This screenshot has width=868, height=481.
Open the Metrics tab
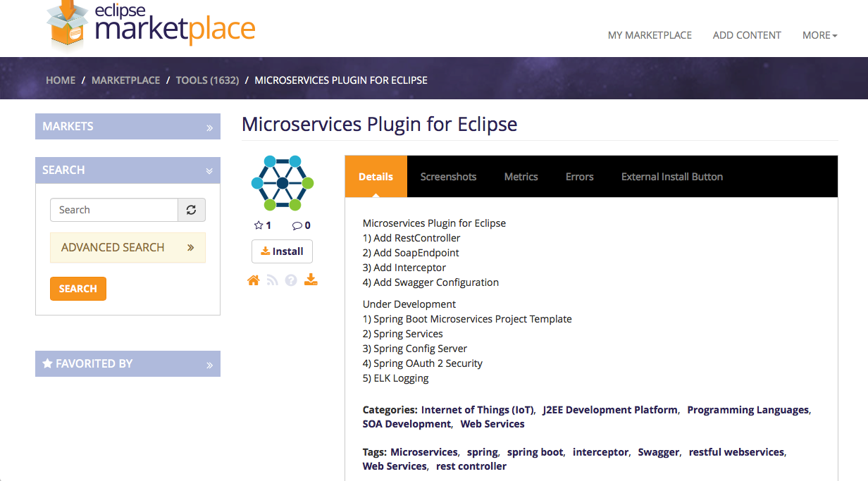pos(521,176)
